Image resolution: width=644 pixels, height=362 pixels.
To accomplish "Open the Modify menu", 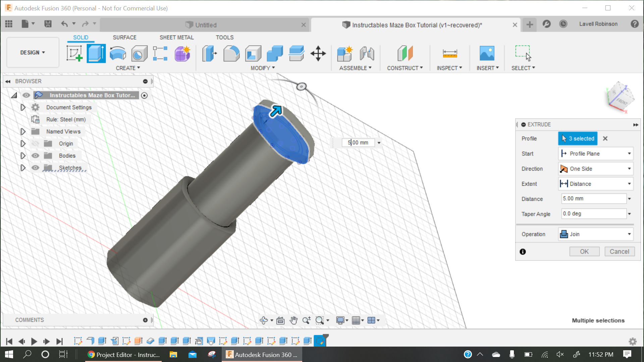I will click(263, 68).
